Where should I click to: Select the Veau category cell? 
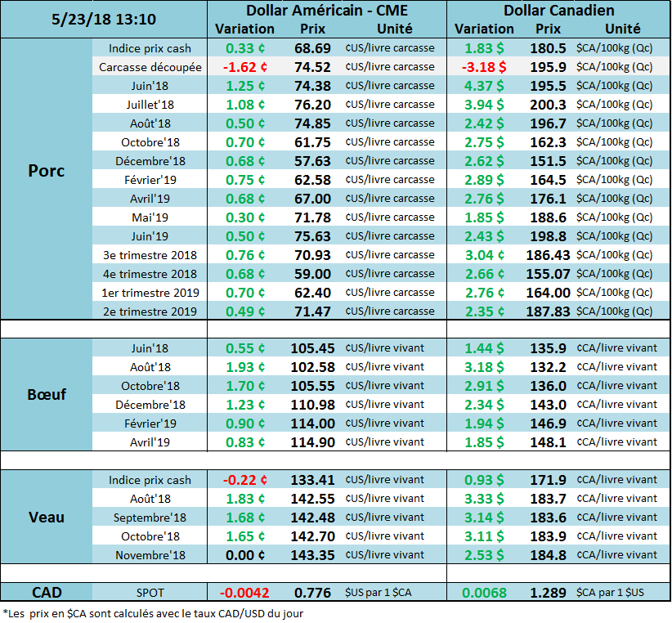tap(46, 517)
